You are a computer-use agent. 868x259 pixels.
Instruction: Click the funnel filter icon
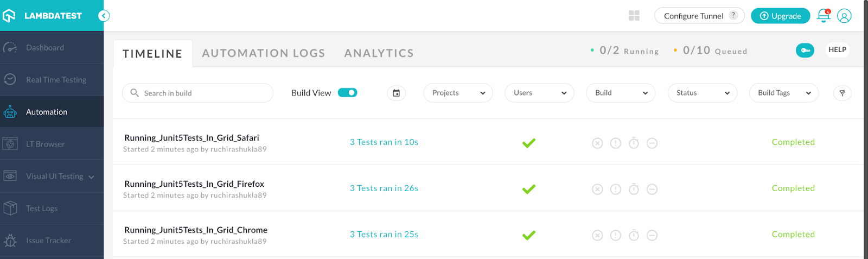pyautogui.click(x=842, y=93)
